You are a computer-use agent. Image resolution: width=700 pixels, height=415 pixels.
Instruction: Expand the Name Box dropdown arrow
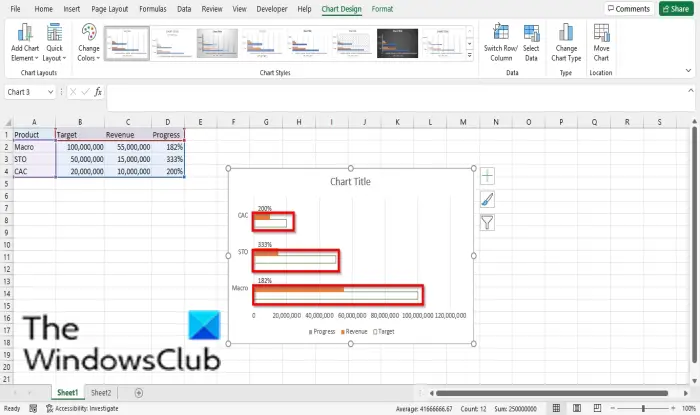50,92
